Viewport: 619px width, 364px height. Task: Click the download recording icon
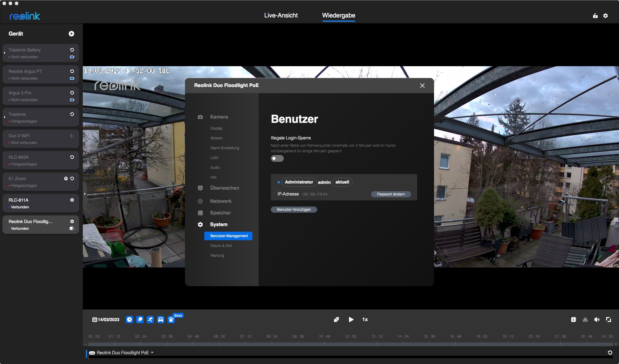click(x=574, y=320)
